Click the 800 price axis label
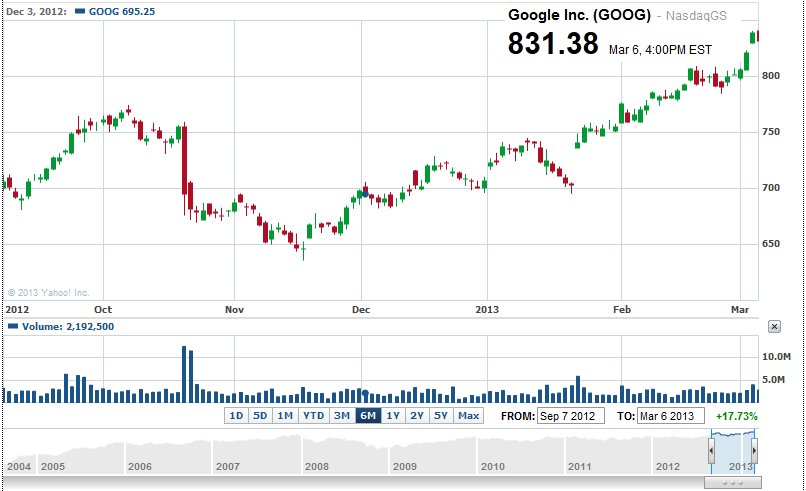Screen dimensions: 806x491 point(771,76)
